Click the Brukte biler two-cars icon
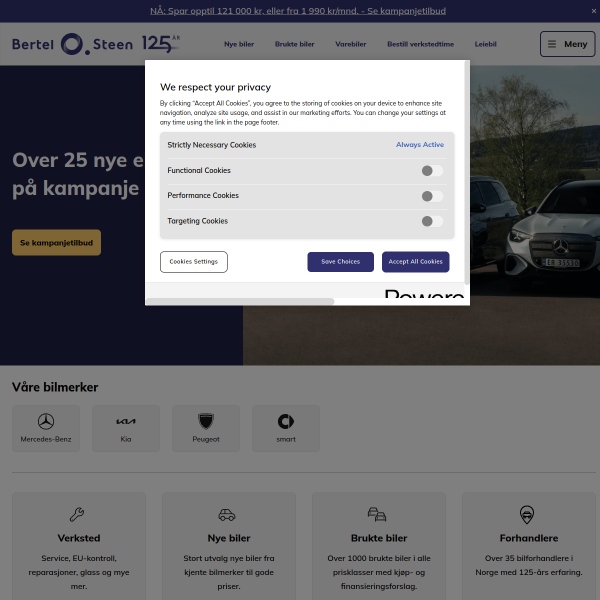Image resolution: width=600 pixels, height=600 pixels. [x=377, y=514]
